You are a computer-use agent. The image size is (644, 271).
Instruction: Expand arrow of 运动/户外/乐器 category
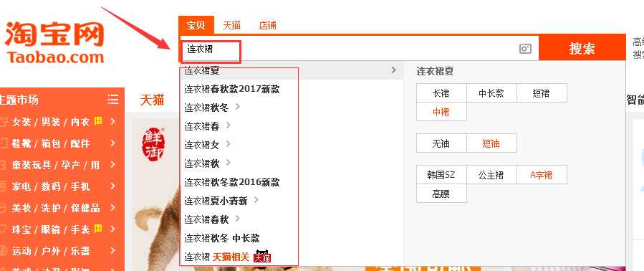[x=113, y=250]
